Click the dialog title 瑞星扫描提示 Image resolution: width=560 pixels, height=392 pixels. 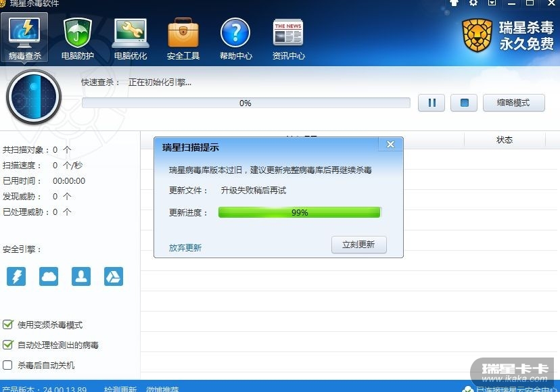[x=190, y=147]
